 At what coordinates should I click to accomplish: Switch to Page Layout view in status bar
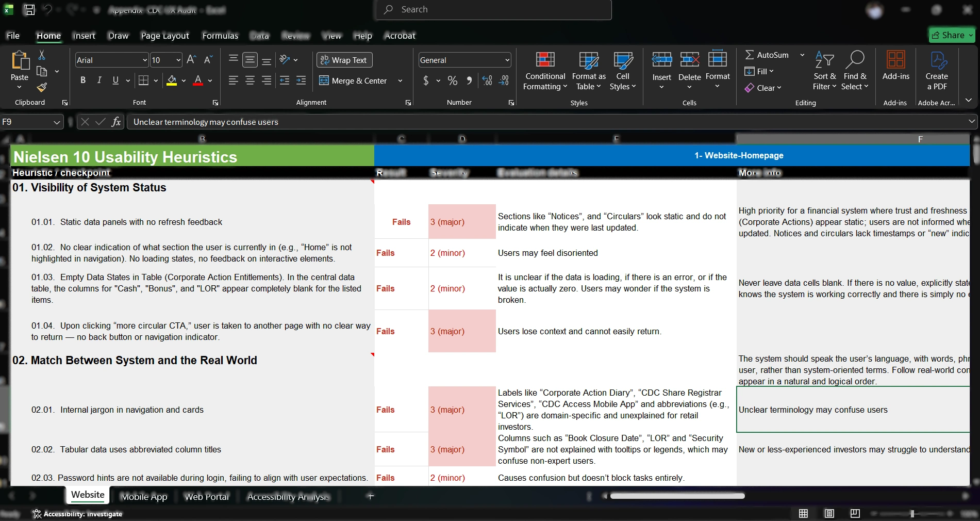coord(829,513)
